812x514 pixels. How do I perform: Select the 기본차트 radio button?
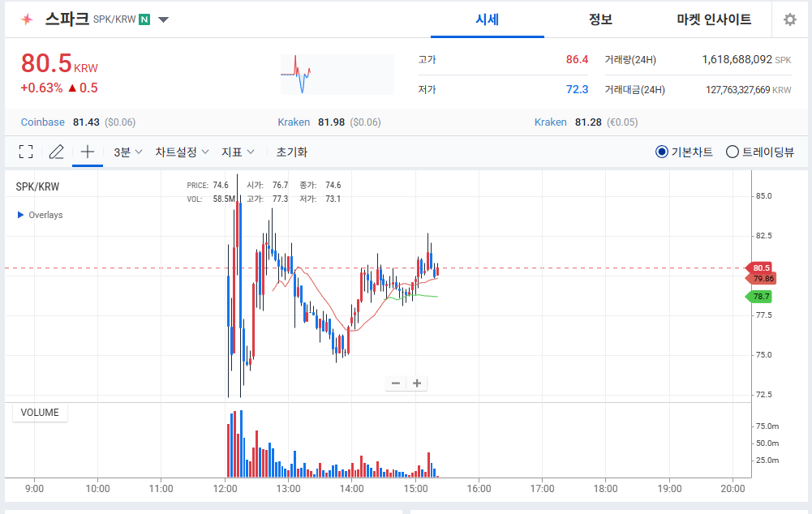coord(661,152)
